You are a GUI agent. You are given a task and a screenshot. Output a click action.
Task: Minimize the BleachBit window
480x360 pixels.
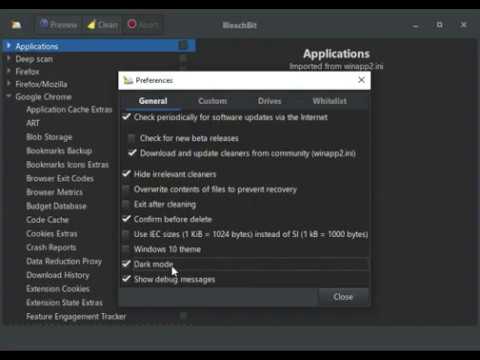point(415,25)
